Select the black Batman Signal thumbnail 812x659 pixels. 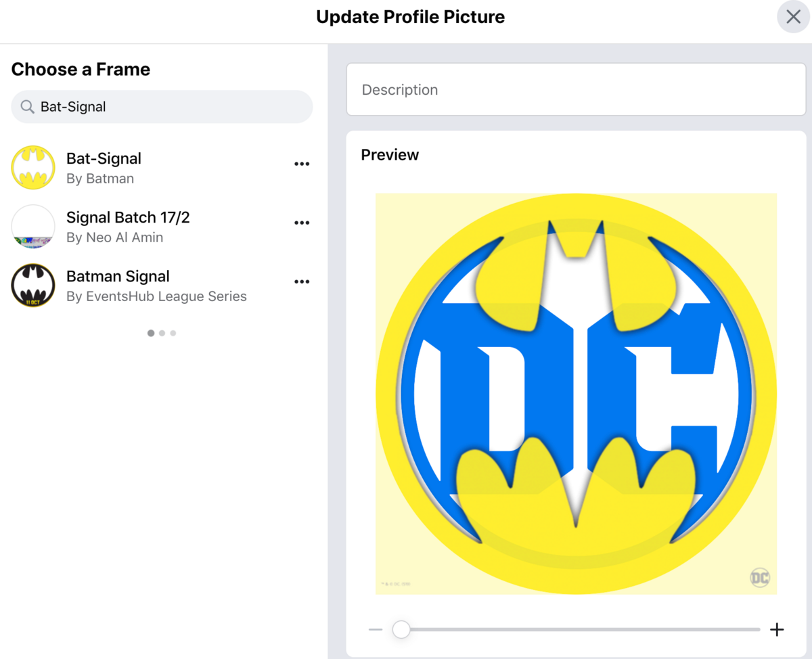pos(33,286)
